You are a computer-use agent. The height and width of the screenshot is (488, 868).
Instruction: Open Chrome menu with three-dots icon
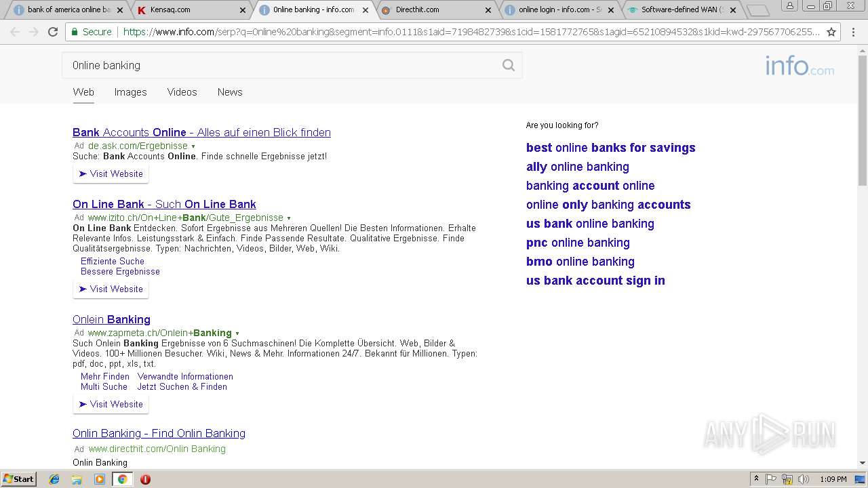pos(853,32)
